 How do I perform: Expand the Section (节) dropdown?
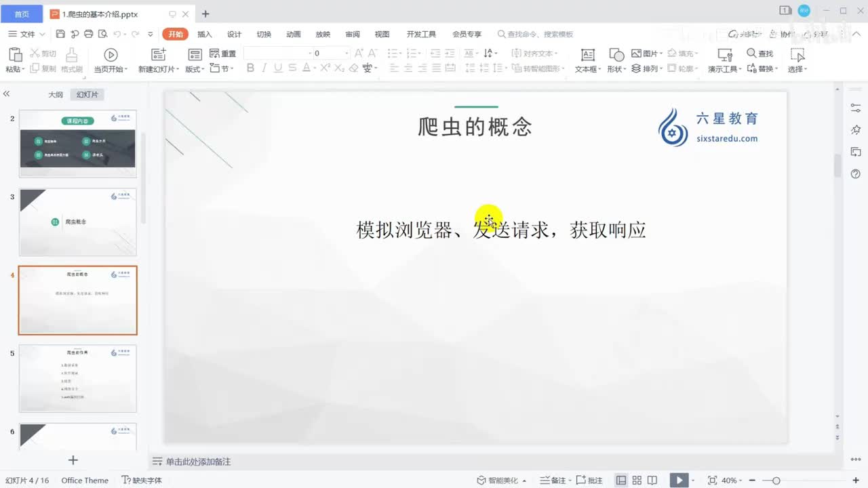click(232, 68)
